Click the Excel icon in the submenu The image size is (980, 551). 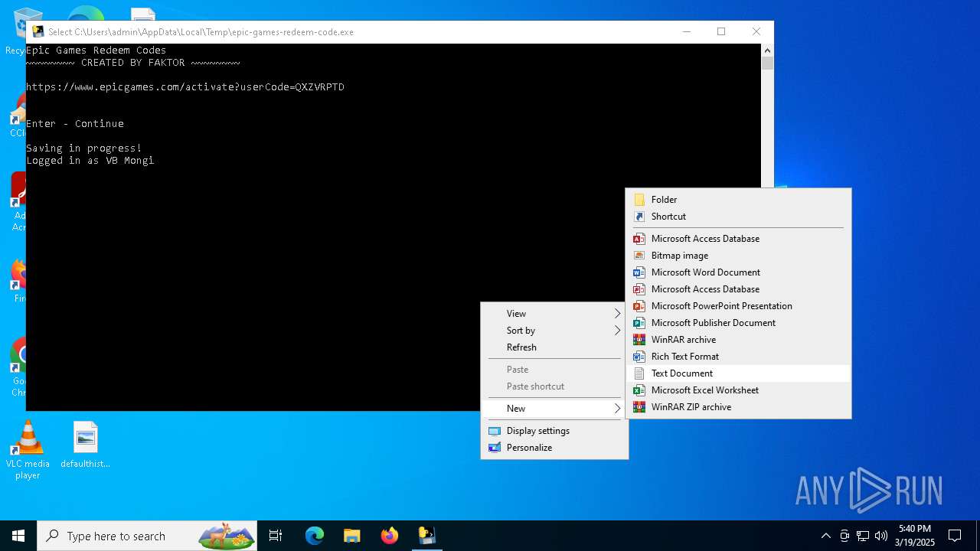[639, 390]
